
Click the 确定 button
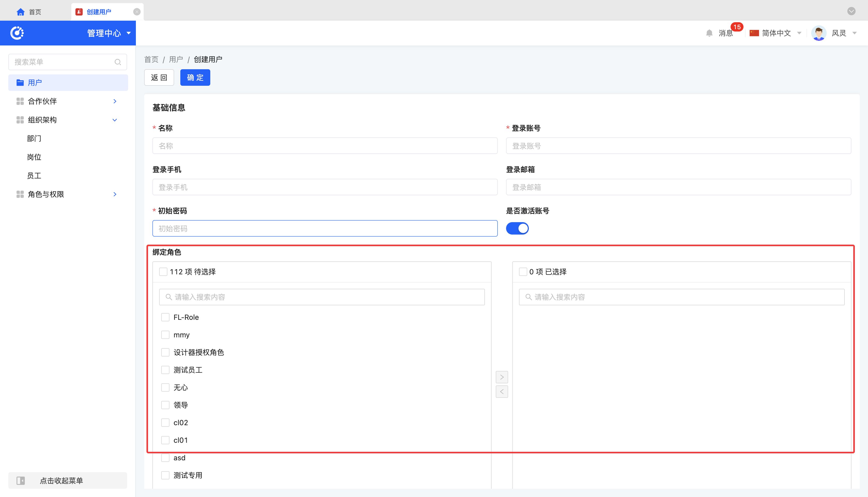(195, 77)
